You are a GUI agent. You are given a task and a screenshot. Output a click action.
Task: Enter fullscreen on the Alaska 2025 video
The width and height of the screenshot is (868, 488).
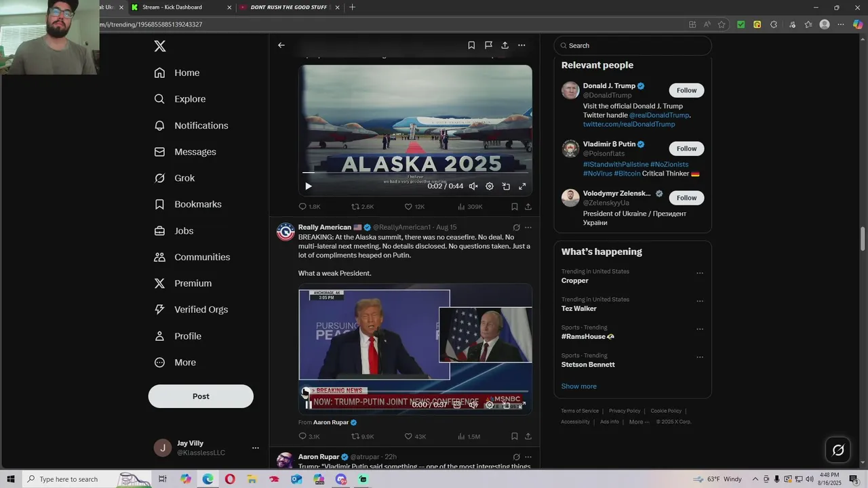point(522,186)
